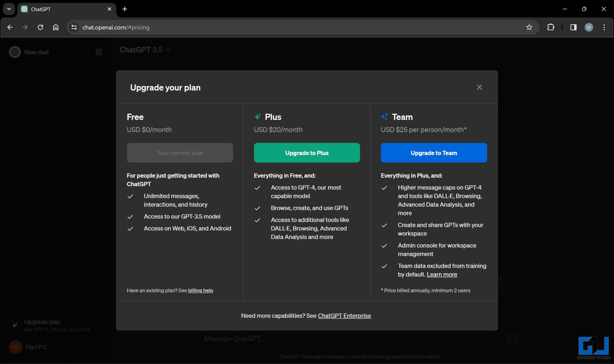This screenshot has width=614, height=364.
Task: Open the ChatGPT Enterprise link
Action: point(344,316)
